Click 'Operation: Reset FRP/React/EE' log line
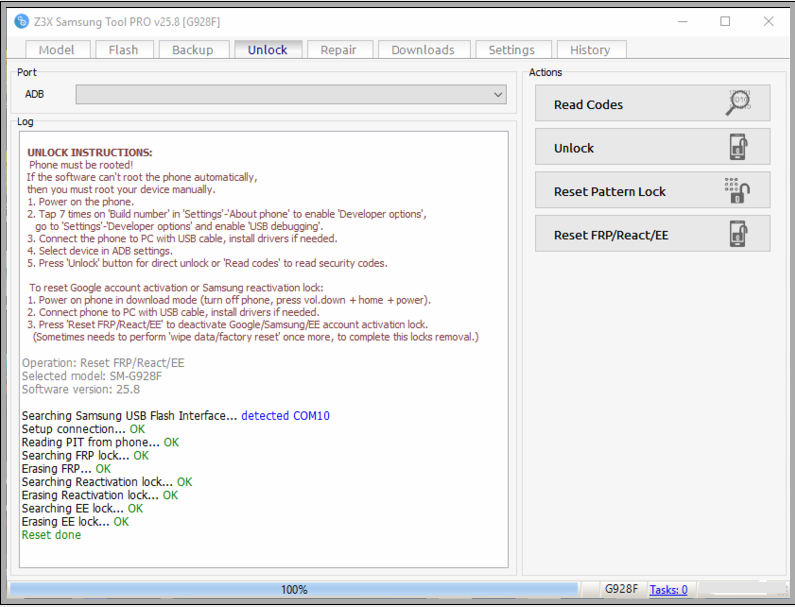Image resolution: width=795 pixels, height=607 pixels. [x=103, y=363]
